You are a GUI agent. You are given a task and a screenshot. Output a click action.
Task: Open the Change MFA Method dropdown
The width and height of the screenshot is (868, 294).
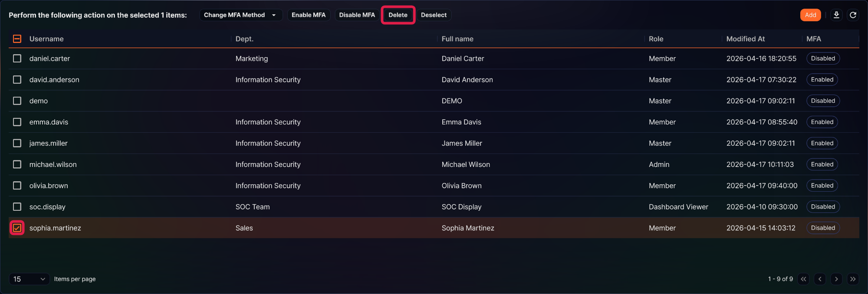click(241, 15)
